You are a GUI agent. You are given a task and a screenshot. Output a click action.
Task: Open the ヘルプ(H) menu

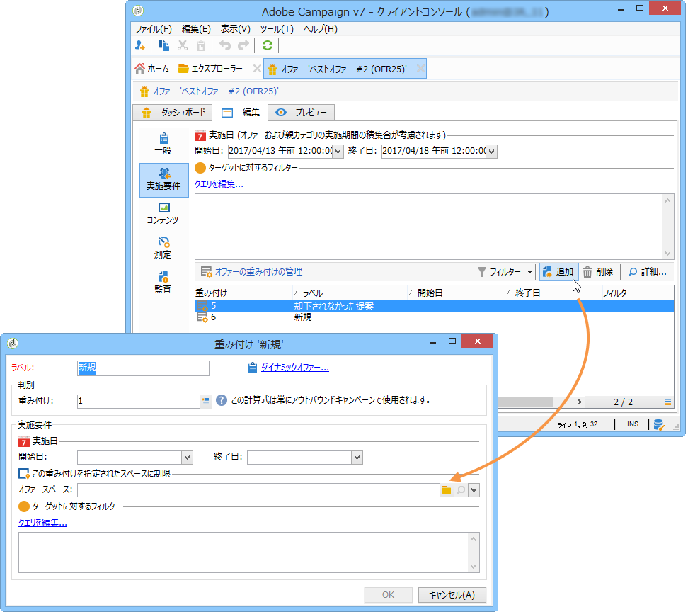pos(320,29)
